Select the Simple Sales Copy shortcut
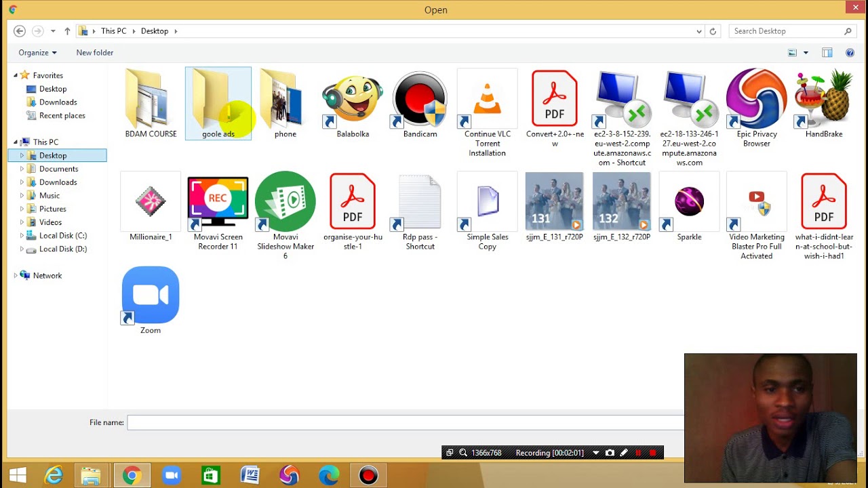The image size is (868, 488). pyautogui.click(x=487, y=211)
